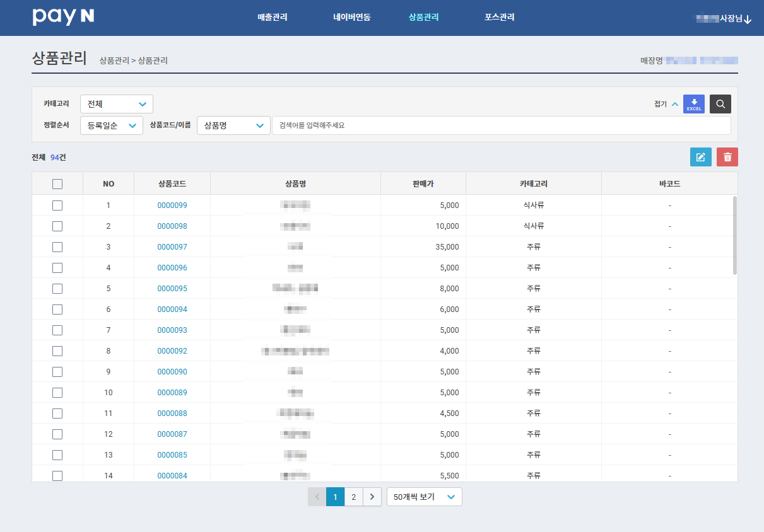
Task: Go to next page arrow
Action: (372, 497)
